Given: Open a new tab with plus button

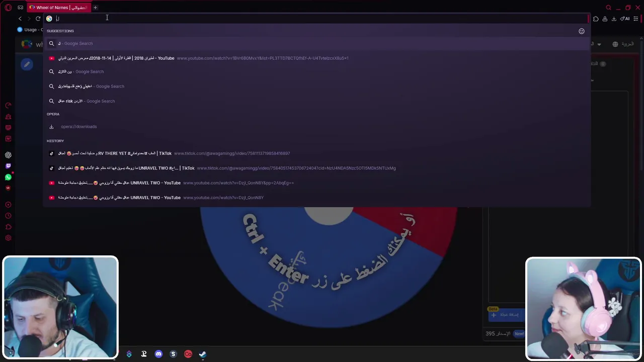Looking at the screenshot, I should (x=95, y=8).
